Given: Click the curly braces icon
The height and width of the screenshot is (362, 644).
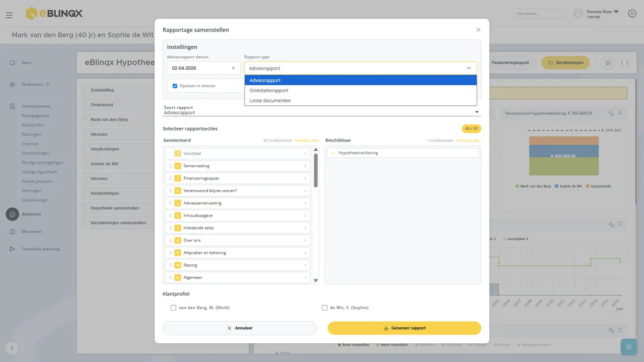Looking at the screenshot, I should (x=624, y=63).
